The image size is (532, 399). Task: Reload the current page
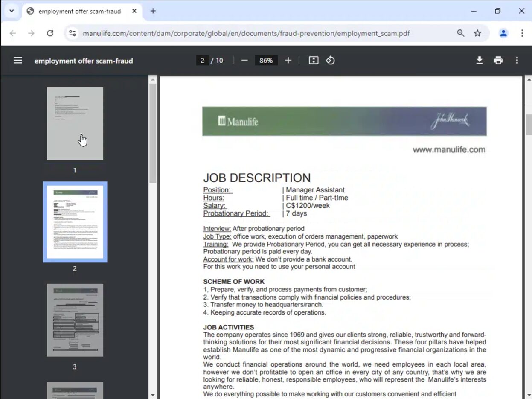(x=50, y=33)
